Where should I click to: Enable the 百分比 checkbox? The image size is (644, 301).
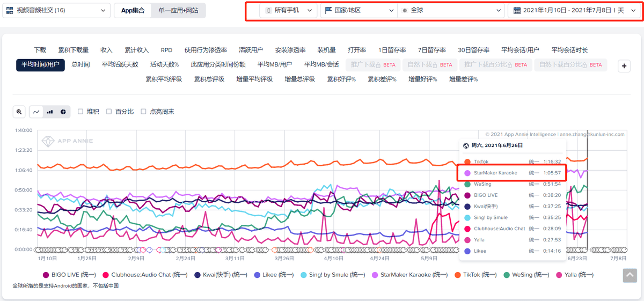pyautogui.click(x=109, y=112)
